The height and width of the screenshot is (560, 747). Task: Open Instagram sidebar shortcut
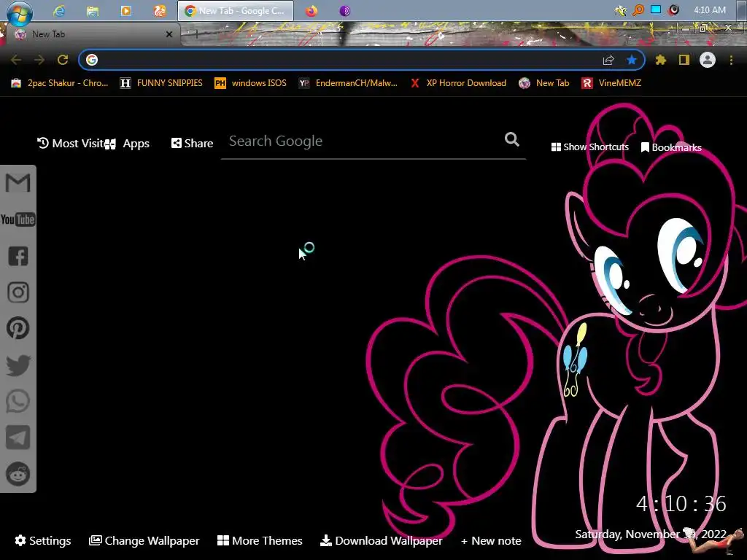[x=18, y=292]
